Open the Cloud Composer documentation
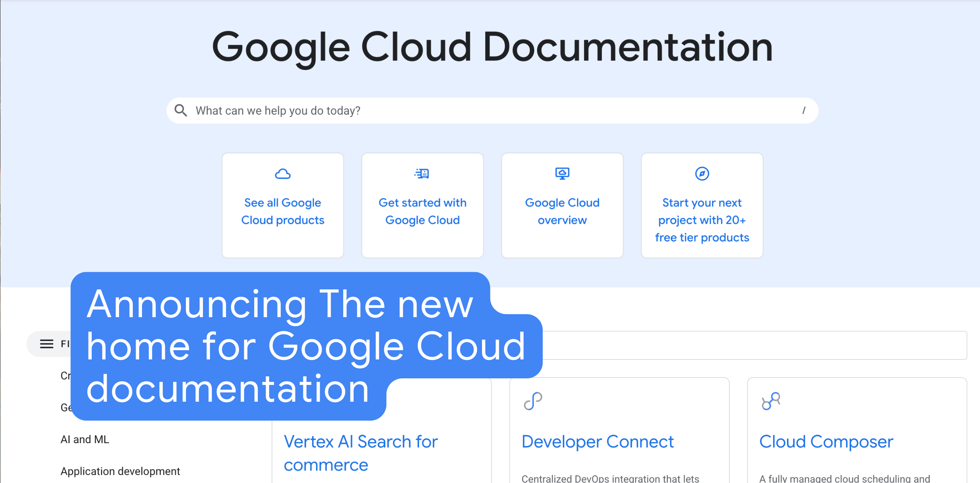This screenshot has width=980, height=483. (826, 441)
